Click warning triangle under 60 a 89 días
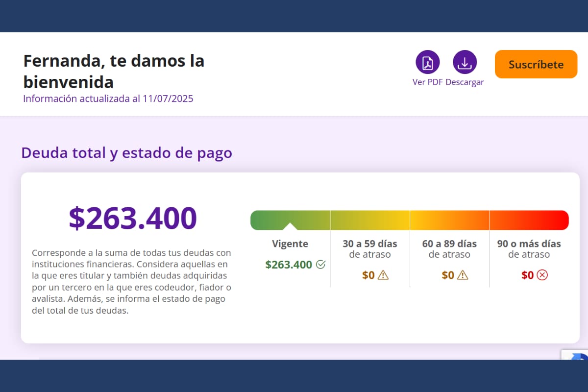Image resolution: width=588 pixels, height=392 pixels. pyautogui.click(x=463, y=275)
